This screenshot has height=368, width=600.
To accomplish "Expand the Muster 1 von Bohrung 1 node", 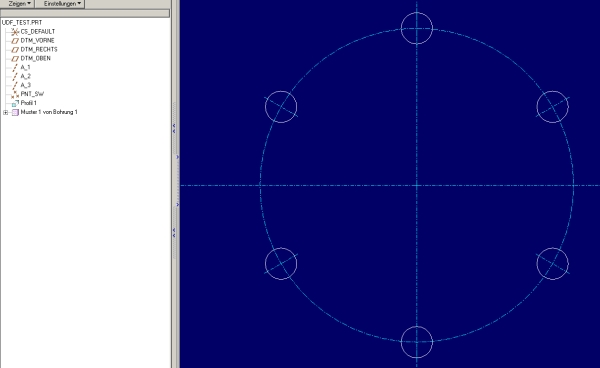I will pyautogui.click(x=5, y=112).
